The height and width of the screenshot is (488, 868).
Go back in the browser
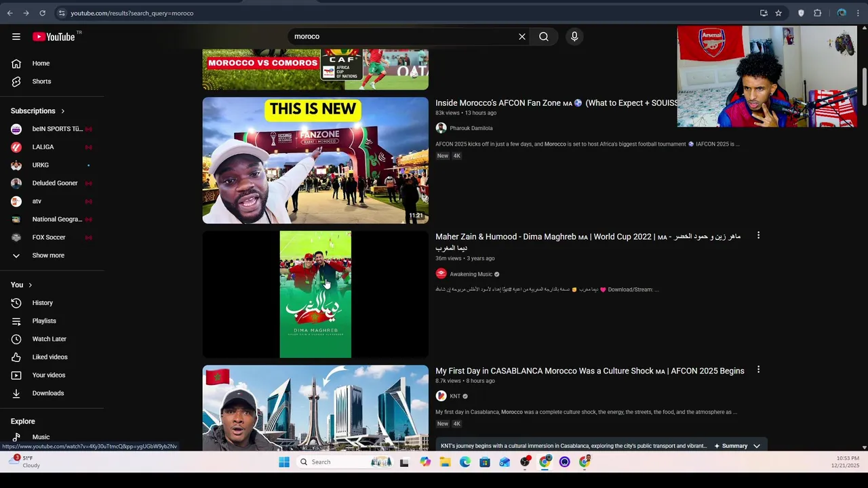(x=9, y=13)
